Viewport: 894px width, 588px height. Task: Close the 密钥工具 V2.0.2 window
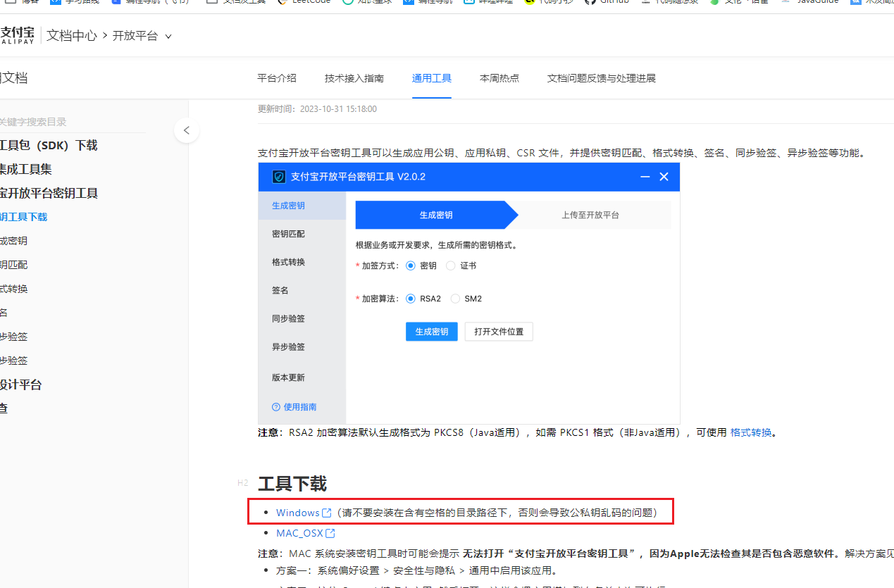coord(664,177)
